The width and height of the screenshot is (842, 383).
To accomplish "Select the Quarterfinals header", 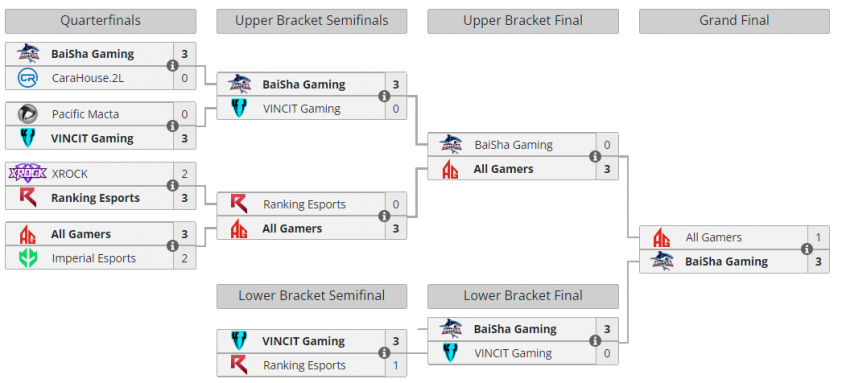I will [100, 21].
